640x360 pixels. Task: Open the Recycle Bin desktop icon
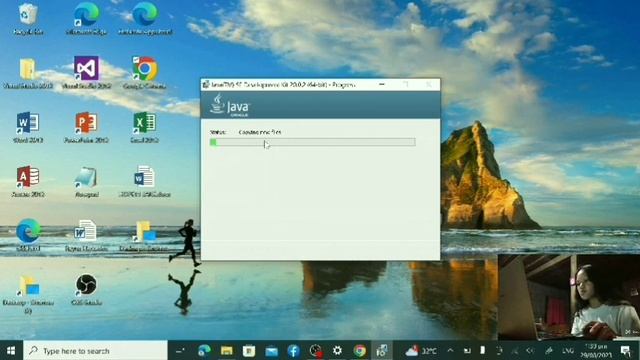28,18
